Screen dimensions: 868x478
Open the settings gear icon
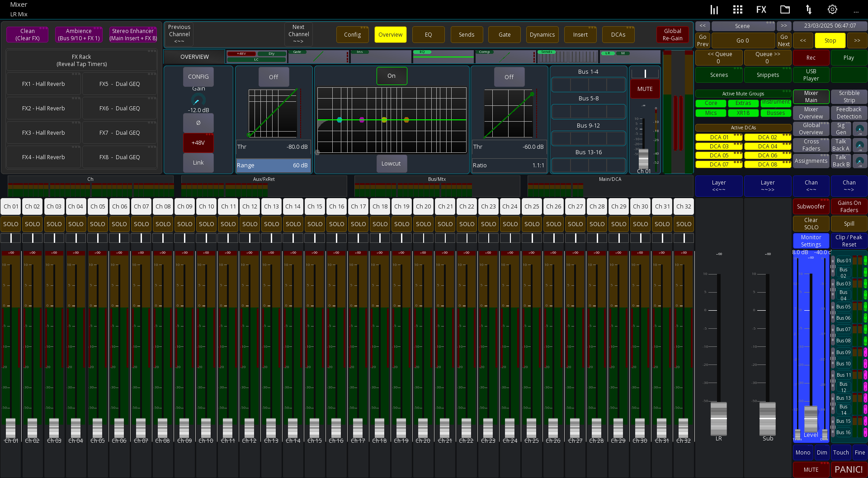[x=832, y=9]
